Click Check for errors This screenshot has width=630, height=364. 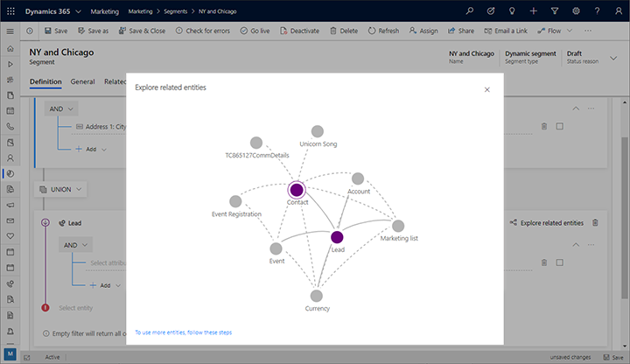tap(203, 31)
